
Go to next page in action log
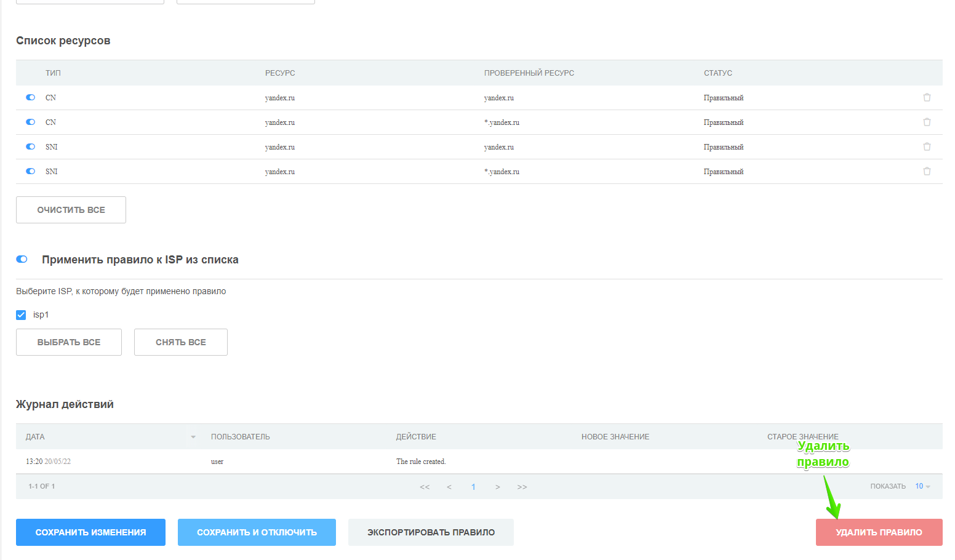[497, 487]
